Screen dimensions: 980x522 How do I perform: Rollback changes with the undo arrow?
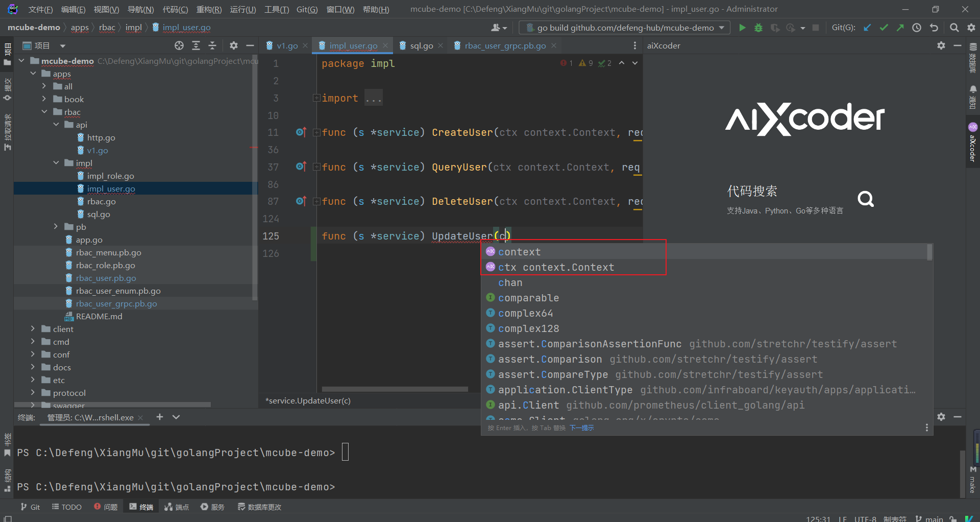[934, 28]
